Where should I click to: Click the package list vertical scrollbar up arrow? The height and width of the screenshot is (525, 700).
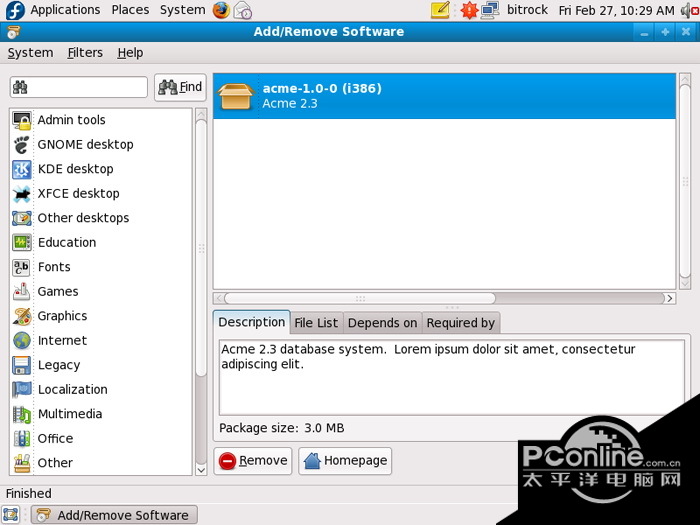click(x=685, y=79)
